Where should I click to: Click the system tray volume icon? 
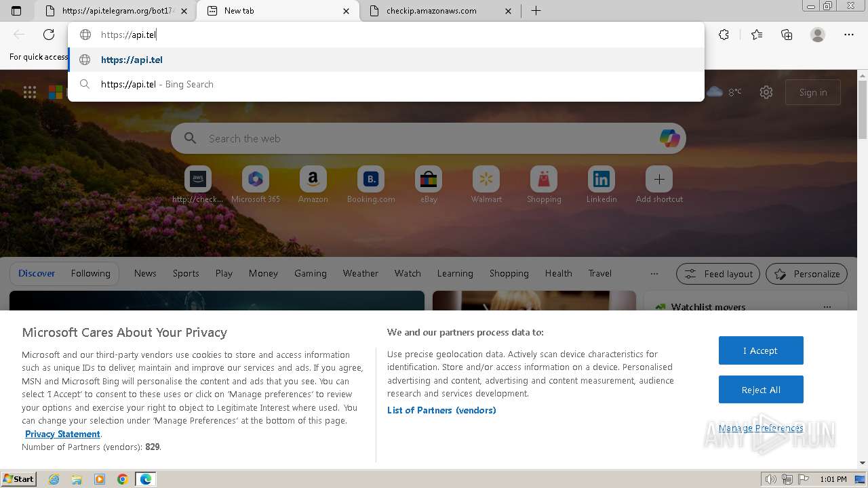click(x=771, y=479)
